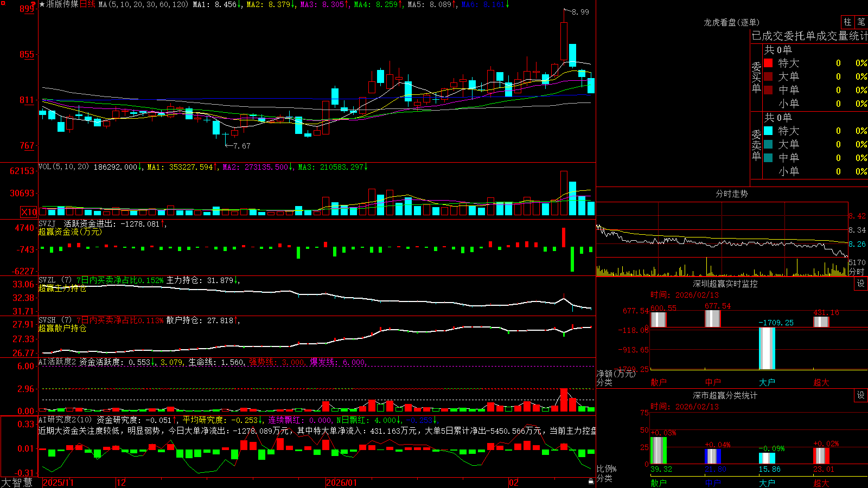Viewport: 868px width, 488px height.
Task: Click the 8.99 high price annotation
Action: click(x=580, y=12)
